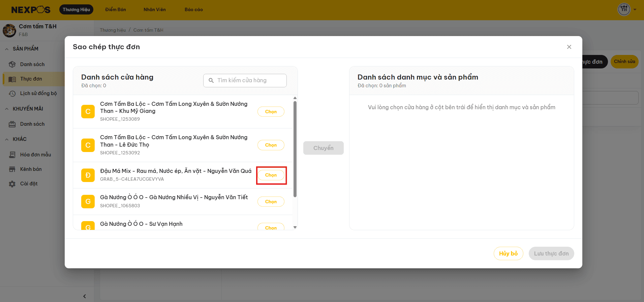Open the Thương Hiệu tab
Image resolution: width=644 pixels, height=302 pixels.
76,9
